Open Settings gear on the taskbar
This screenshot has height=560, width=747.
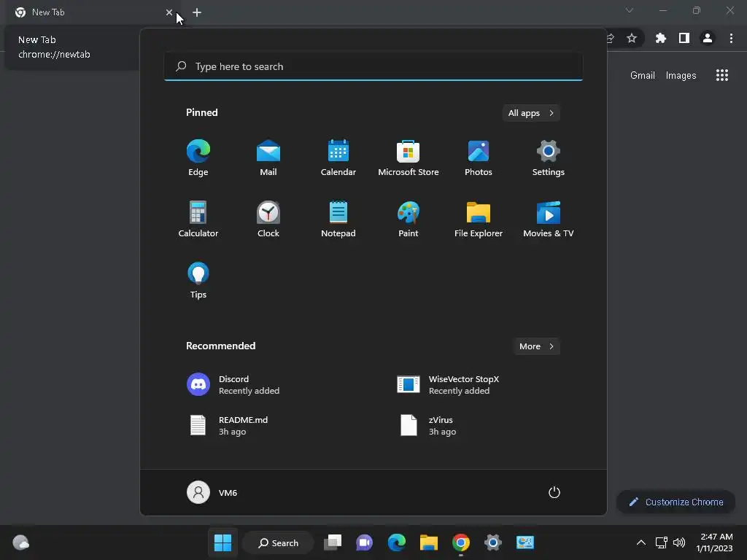click(493, 542)
